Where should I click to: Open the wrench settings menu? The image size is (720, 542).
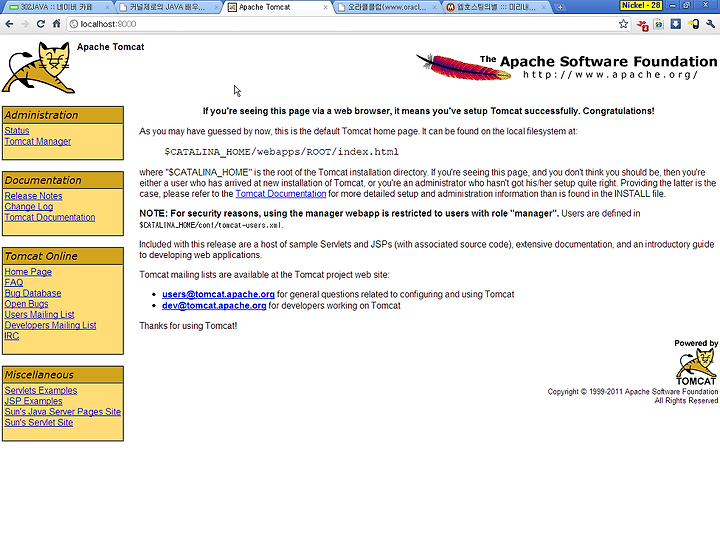point(710,24)
